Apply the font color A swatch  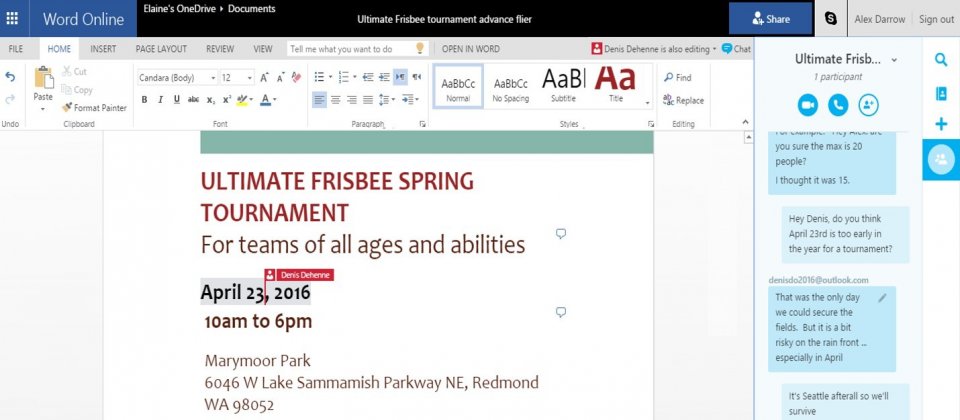tap(265, 99)
